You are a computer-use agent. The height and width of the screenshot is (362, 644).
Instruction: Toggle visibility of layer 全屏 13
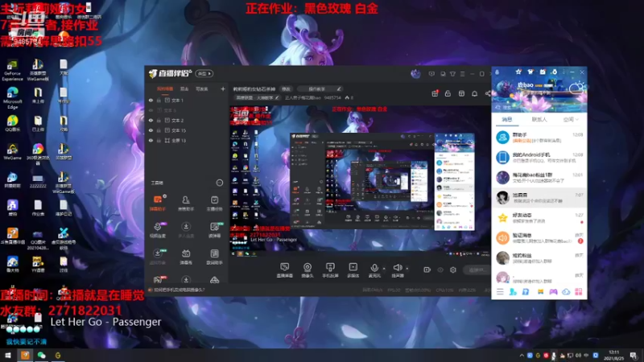151,140
